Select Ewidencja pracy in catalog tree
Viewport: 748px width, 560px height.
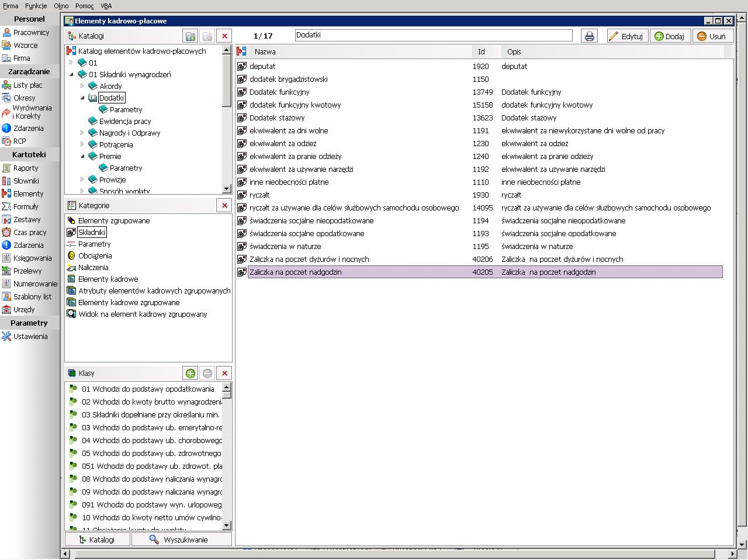point(125,121)
